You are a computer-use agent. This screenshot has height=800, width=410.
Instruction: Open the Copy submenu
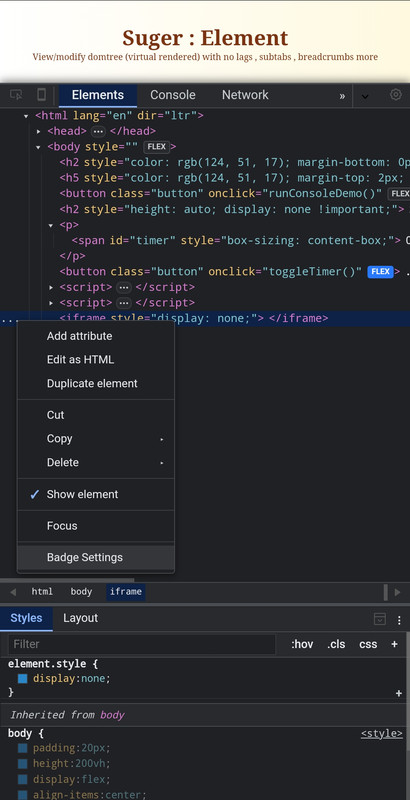[96, 439]
